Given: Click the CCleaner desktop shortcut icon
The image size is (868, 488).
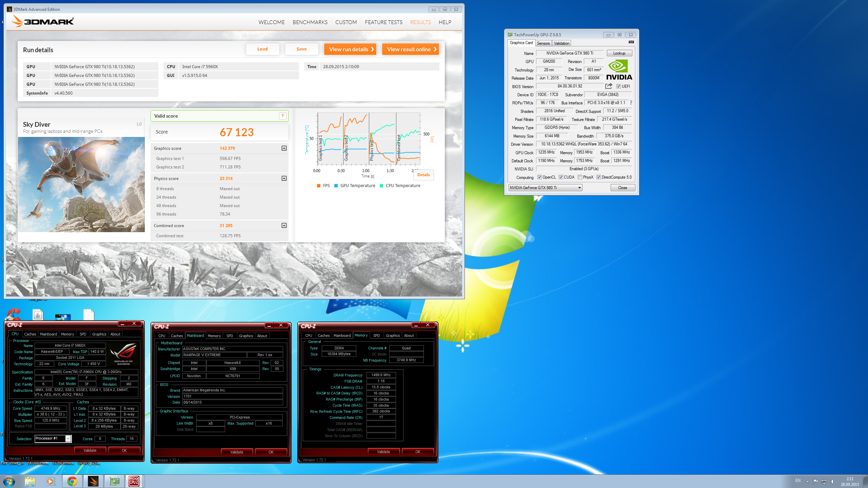Looking at the screenshot, I should [x=13, y=314].
